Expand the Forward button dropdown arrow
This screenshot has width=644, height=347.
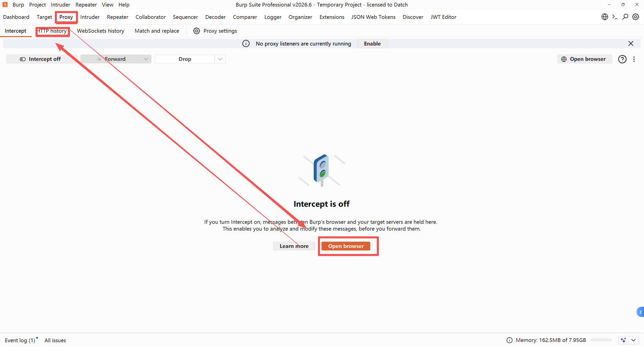click(146, 59)
